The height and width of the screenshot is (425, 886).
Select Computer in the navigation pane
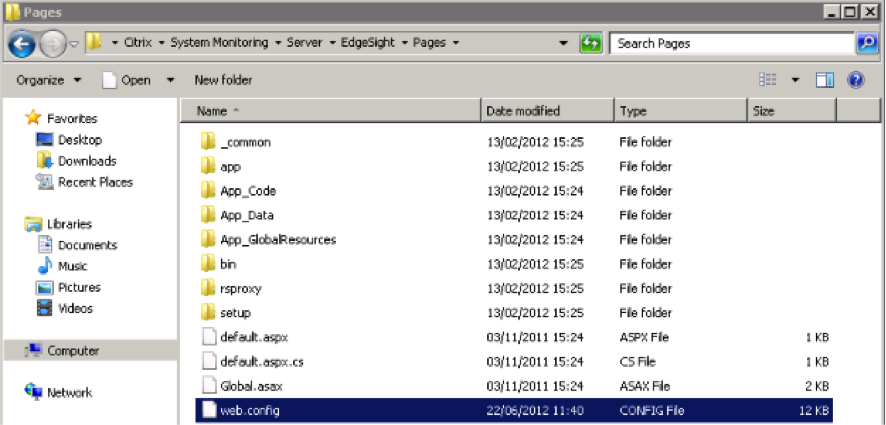click(73, 351)
